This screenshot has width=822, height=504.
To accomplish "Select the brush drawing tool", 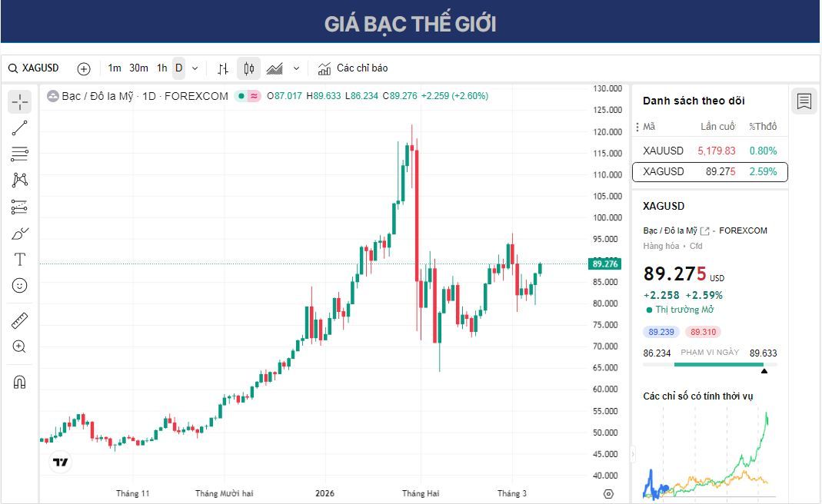I will point(19,233).
